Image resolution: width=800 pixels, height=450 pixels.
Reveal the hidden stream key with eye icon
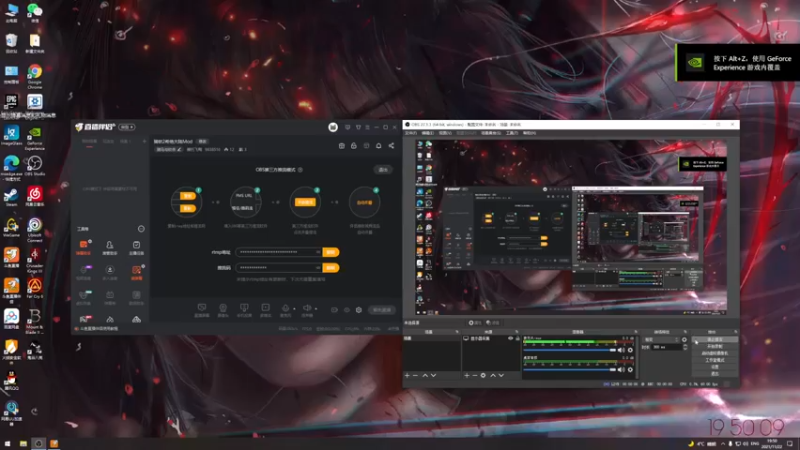point(318,267)
